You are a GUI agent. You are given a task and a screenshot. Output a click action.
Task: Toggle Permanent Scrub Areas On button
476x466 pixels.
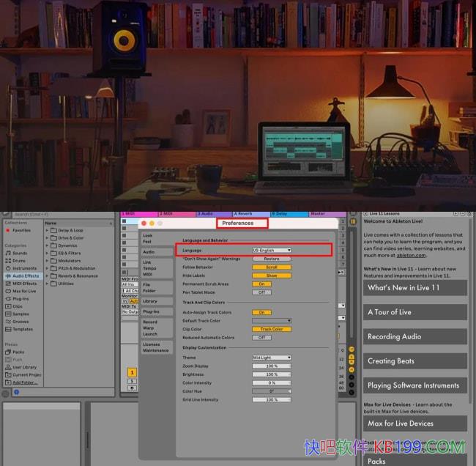pos(261,284)
